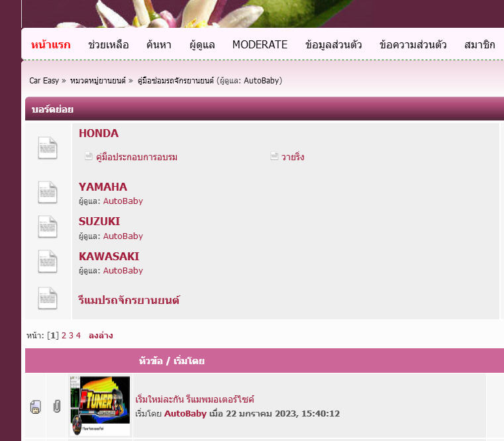Viewport: 504px width, 441px height.
Task: Open the YAMAHA sub-board
Action: [103, 187]
